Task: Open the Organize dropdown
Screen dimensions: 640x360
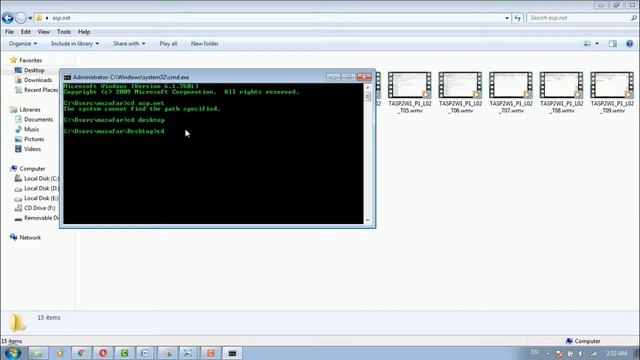Action: click(x=23, y=44)
